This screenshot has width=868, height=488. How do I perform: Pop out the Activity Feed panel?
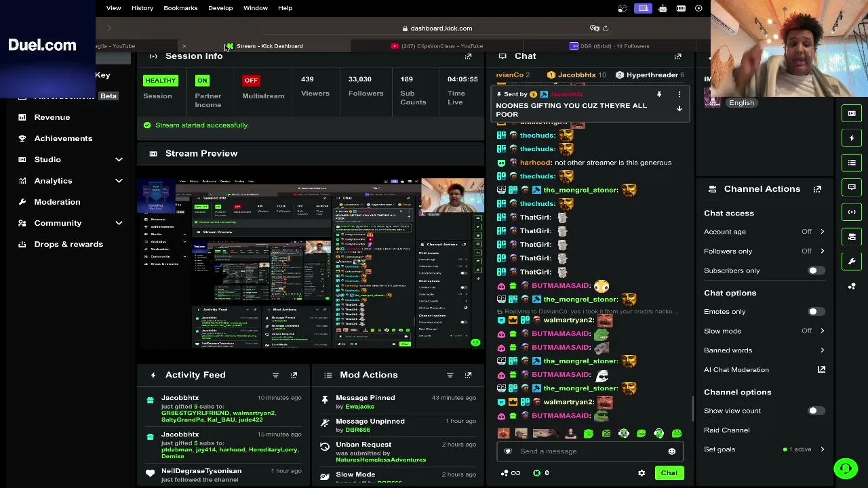point(294,375)
